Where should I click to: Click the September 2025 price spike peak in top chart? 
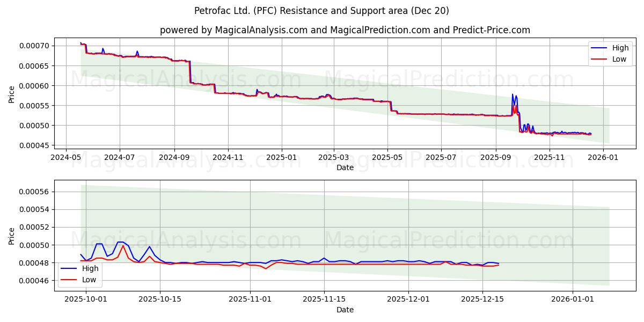click(513, 95)
